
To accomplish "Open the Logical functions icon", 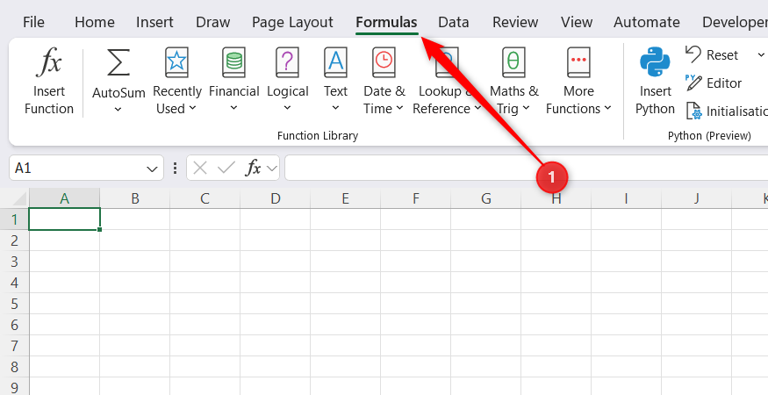I will pyautogui.click(x=288, y=62).
